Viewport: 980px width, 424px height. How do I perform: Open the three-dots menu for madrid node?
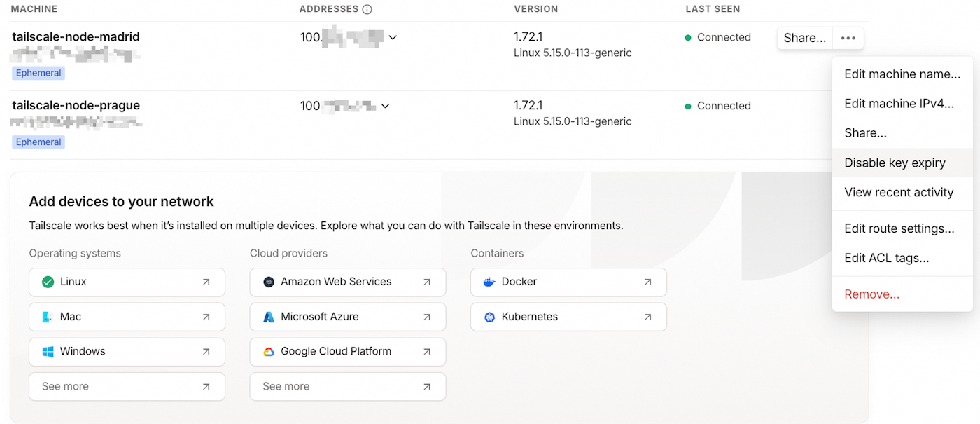(848, 38)
